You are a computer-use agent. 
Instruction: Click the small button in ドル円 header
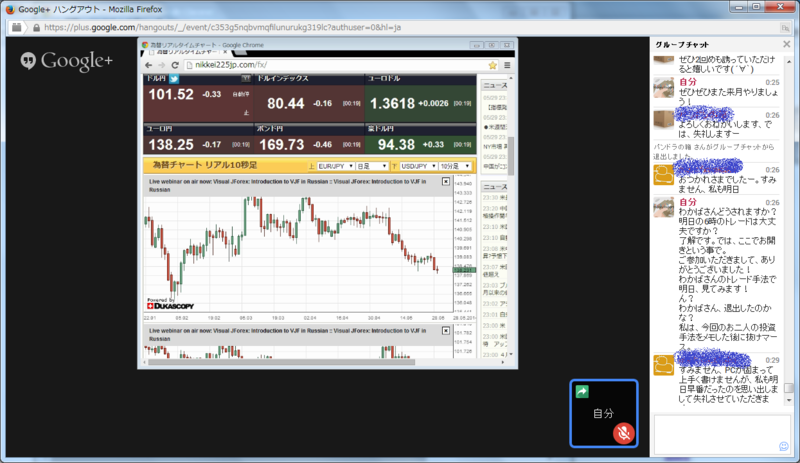(x=246, y=79)
